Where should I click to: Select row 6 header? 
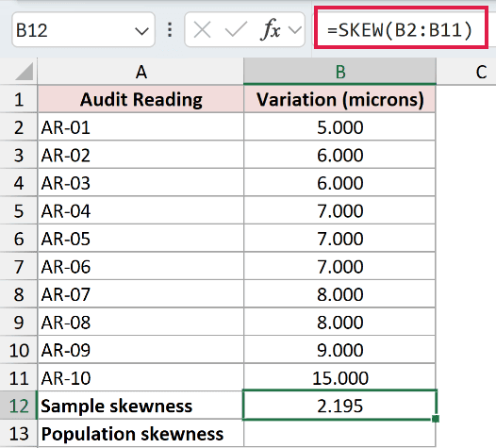pos(19,239)
